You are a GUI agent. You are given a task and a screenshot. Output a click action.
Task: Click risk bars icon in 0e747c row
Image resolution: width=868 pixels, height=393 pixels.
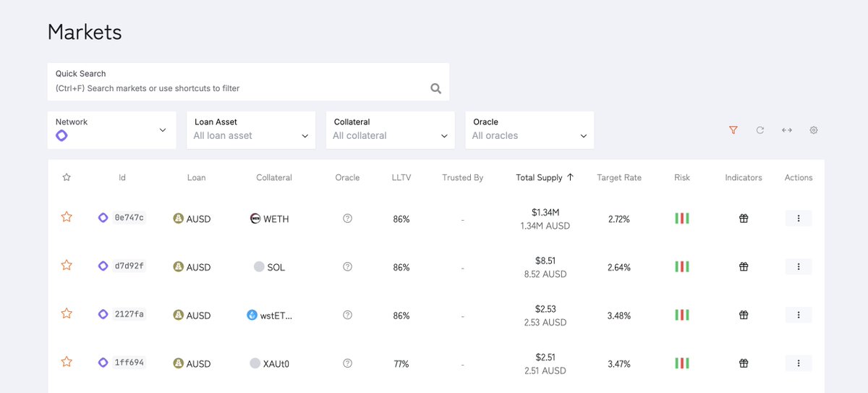click(x=682, y=219)
